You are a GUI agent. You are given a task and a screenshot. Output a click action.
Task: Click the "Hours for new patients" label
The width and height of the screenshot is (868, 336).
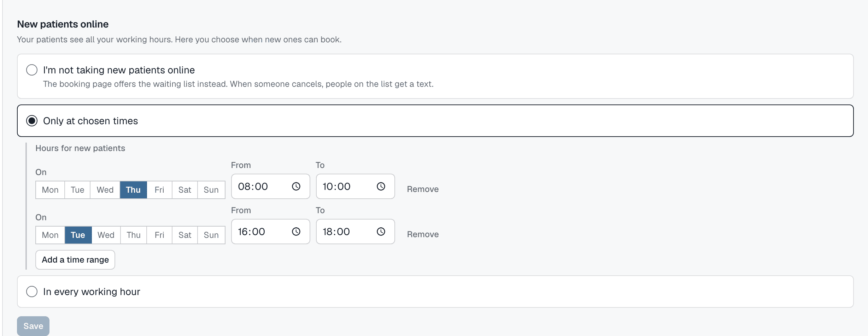[x=80, y=148]
